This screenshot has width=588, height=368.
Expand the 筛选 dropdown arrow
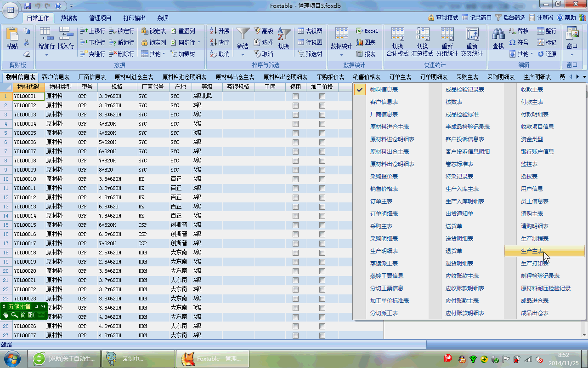click(x=243, y=55)
